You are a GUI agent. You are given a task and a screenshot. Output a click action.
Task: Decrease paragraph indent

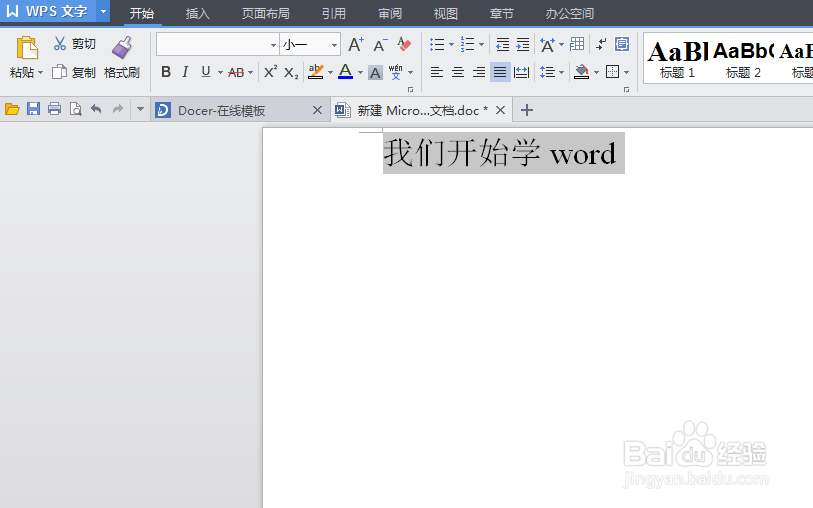502,45
